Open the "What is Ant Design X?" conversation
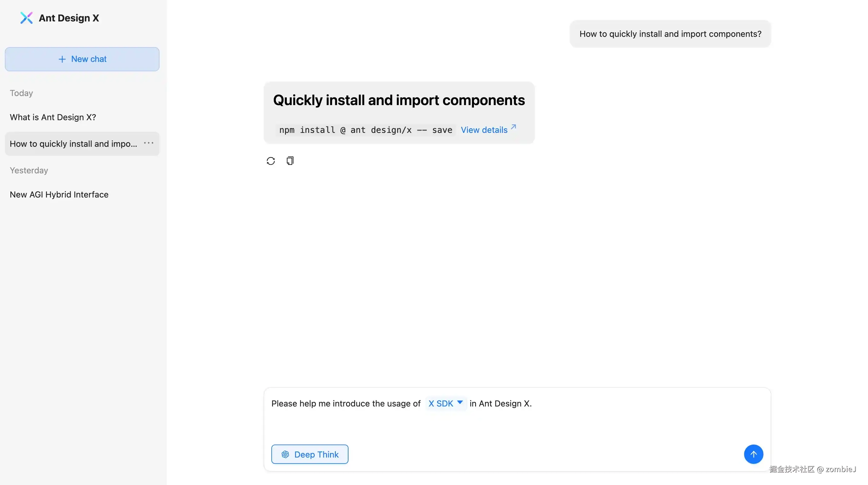Image resolution: width=868 pixels, height=485 pixels. point(53,117)
